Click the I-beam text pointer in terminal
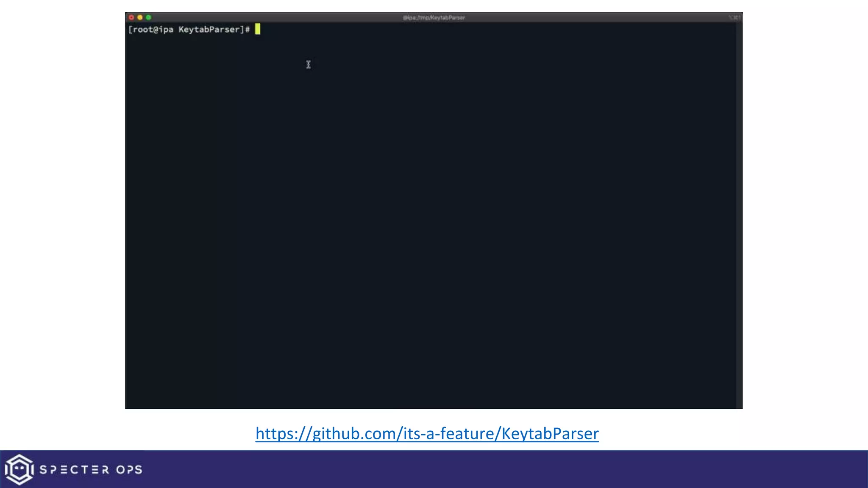 [x=309, y=64]
